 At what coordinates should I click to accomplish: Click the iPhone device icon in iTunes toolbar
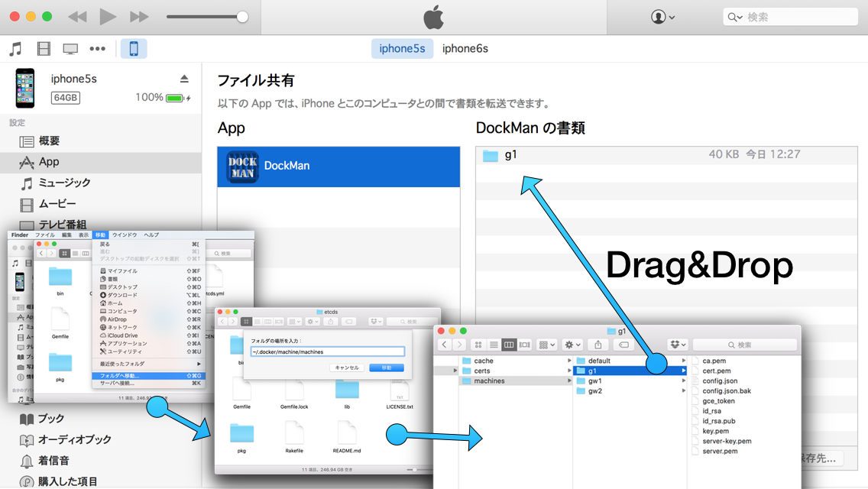click(134, 49)
